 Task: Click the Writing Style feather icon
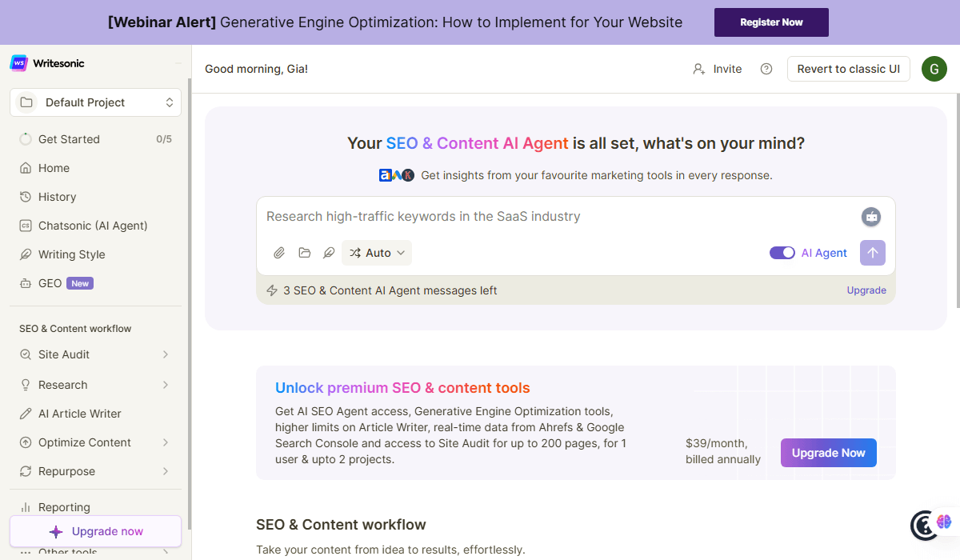pyautogui.click(x=26, y=254)
